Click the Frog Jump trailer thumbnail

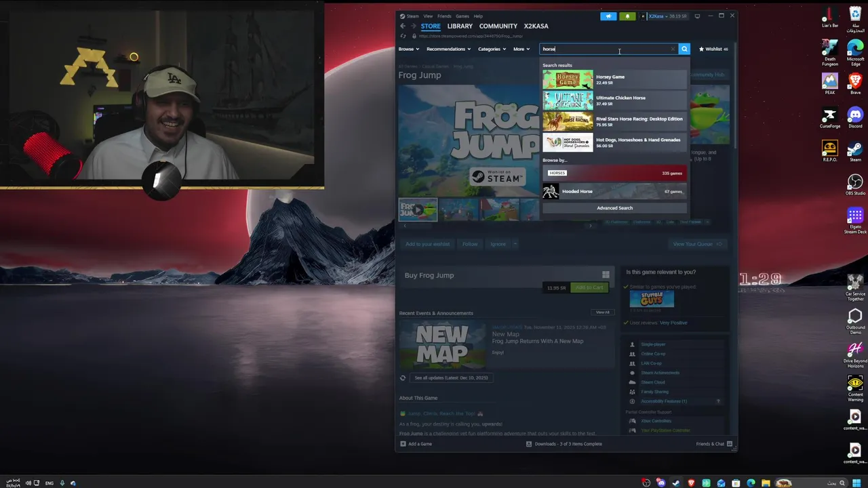418,210
